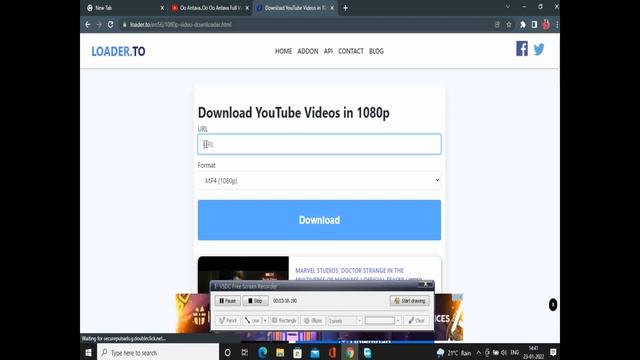This screenshot has height=360, width=640.
Task: Click the ENG language indicator
Action: point(515,353)
